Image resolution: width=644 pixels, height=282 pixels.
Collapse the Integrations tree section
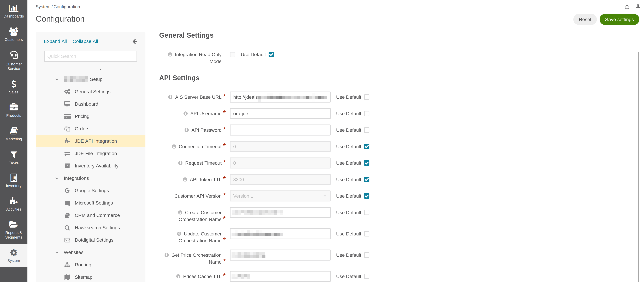pyautogui.click(x=57, y=178)
